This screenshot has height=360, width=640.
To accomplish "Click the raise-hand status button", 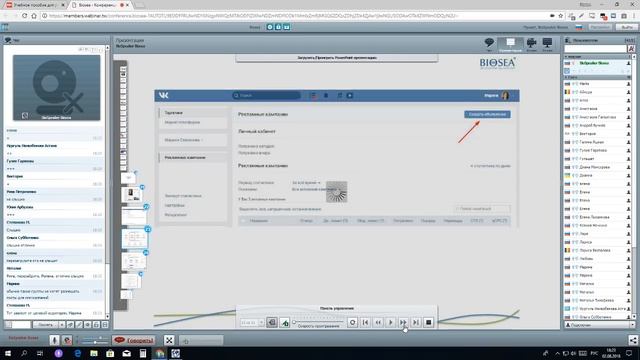I will (201, 340).
